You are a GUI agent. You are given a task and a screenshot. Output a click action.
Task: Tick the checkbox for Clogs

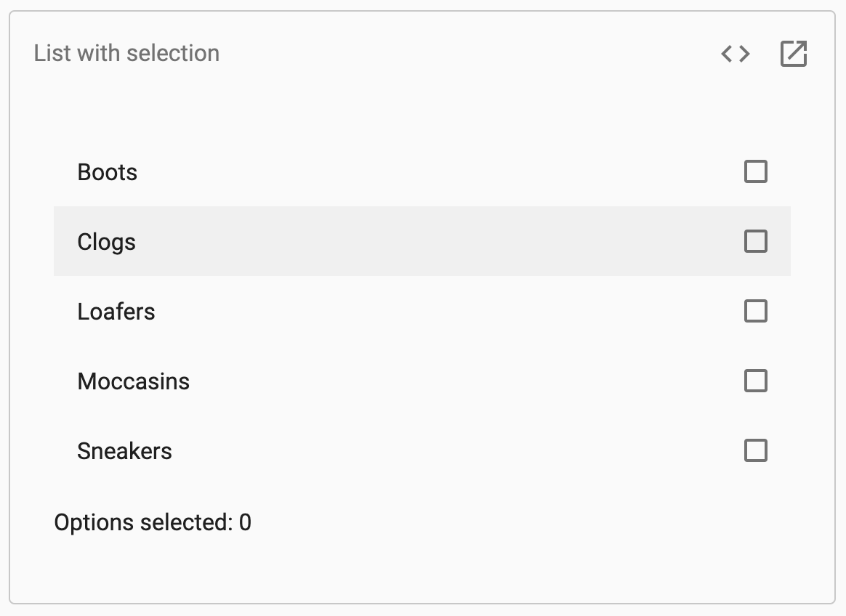(x=755, y=241)
